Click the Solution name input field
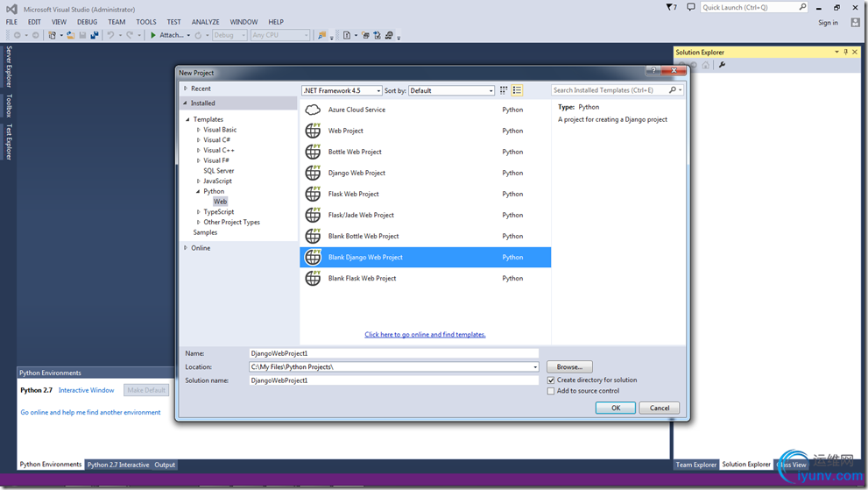Image resolution: width=868 pixels, height=490 pixels. pyautogui.click(x=393, y=380)
